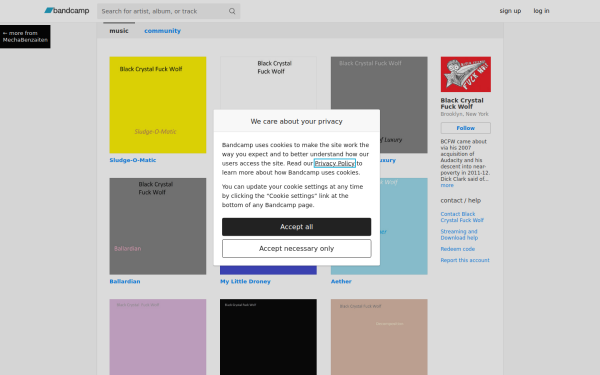600x375 pixels.
Task: Expand the bio with the more link
Action: pos(447,185)
